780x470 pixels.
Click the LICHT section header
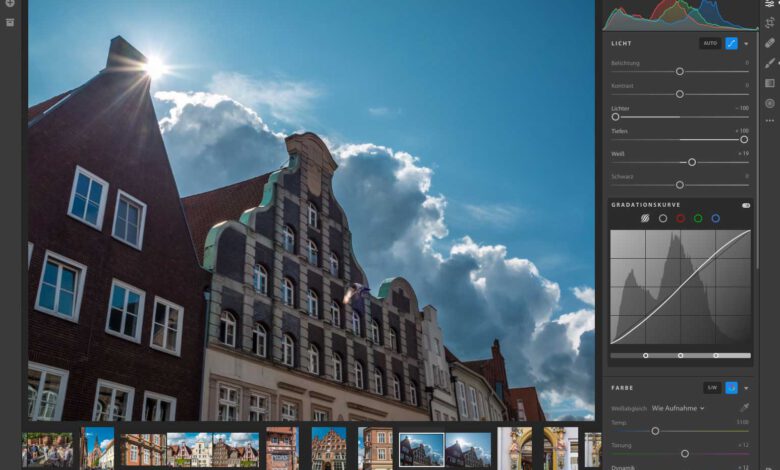621,44
